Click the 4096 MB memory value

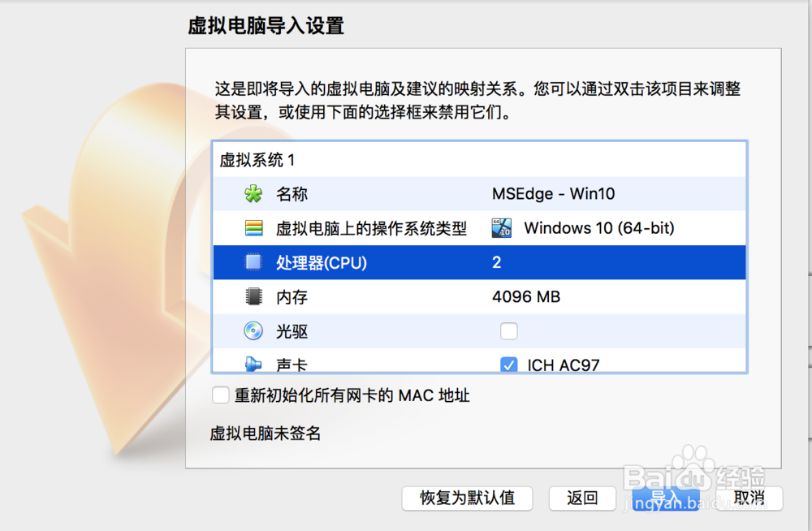[526, 296]
